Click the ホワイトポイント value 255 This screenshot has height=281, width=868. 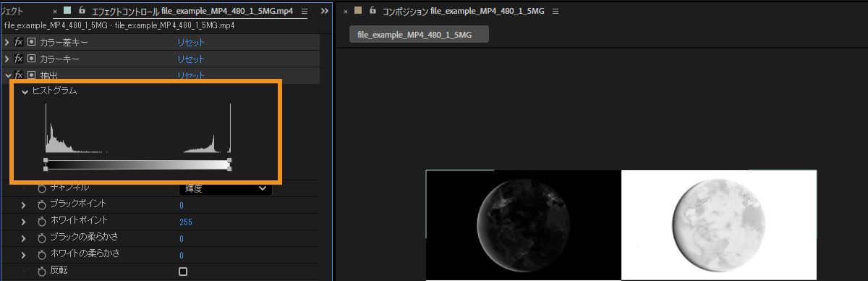[185, 222]
